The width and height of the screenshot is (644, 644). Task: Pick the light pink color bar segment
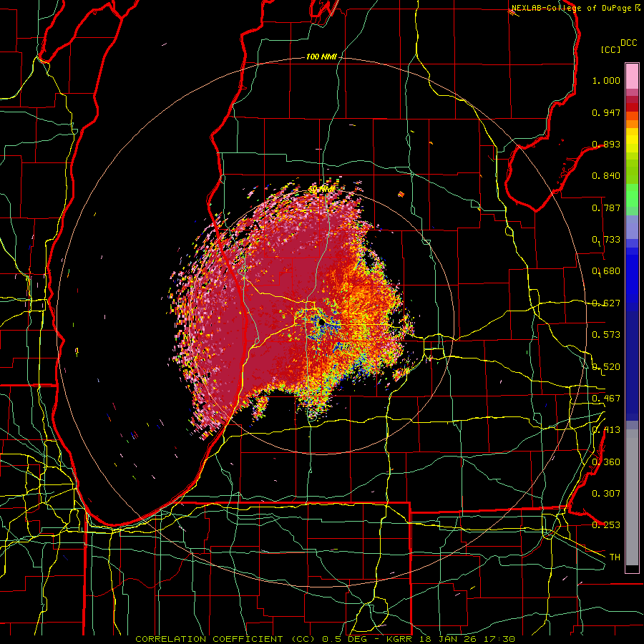tap(632, 77)
